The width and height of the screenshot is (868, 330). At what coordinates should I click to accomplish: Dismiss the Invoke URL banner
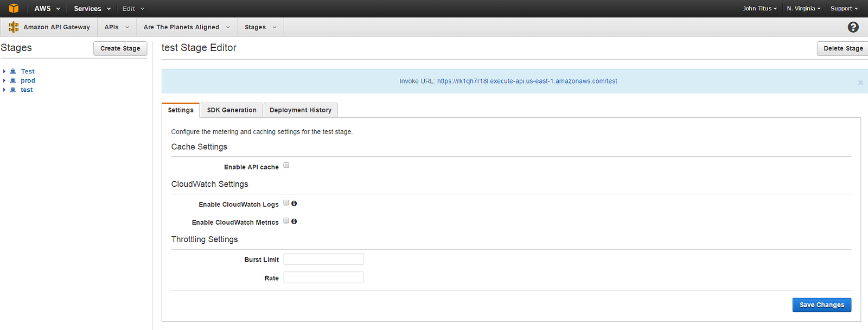860,82
